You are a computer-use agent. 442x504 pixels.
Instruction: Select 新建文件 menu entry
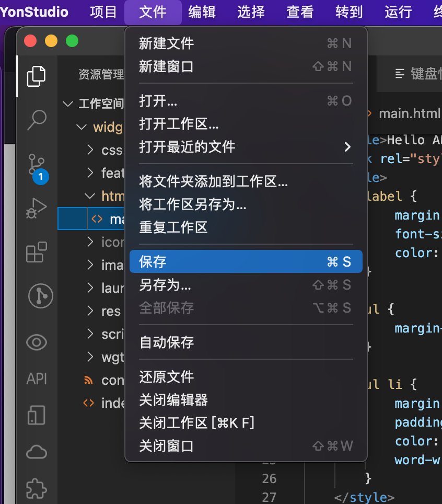[x=167, y=43]
